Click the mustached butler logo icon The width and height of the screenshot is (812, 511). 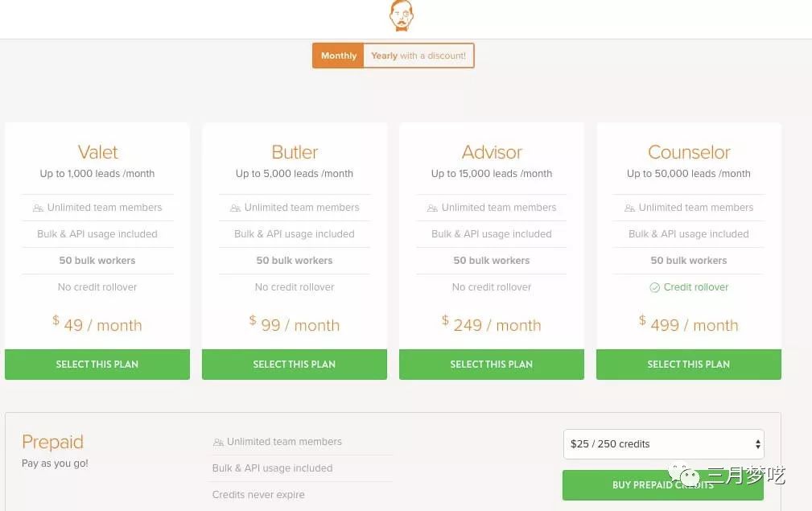click(x=401, y=15)
